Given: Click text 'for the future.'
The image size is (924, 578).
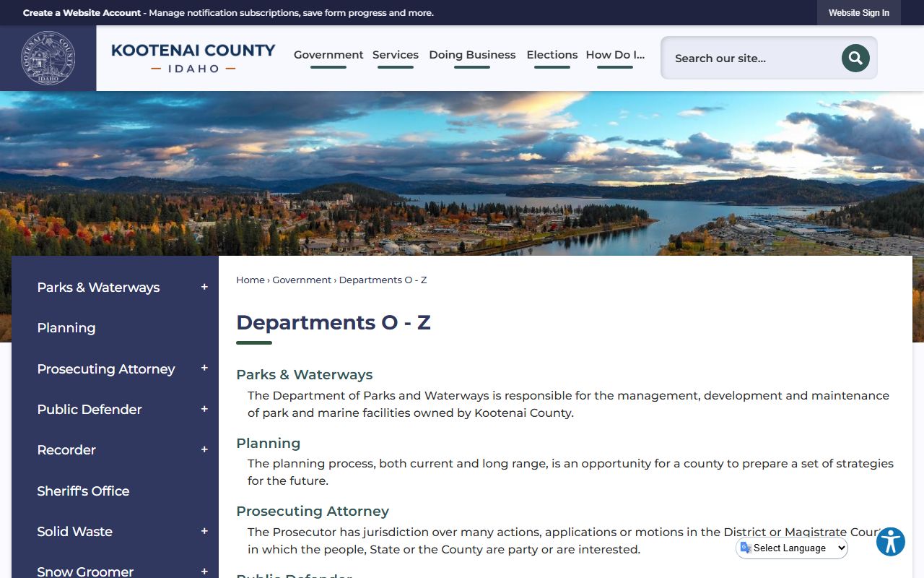Looking at the screenshot, I should coord(288,480).
